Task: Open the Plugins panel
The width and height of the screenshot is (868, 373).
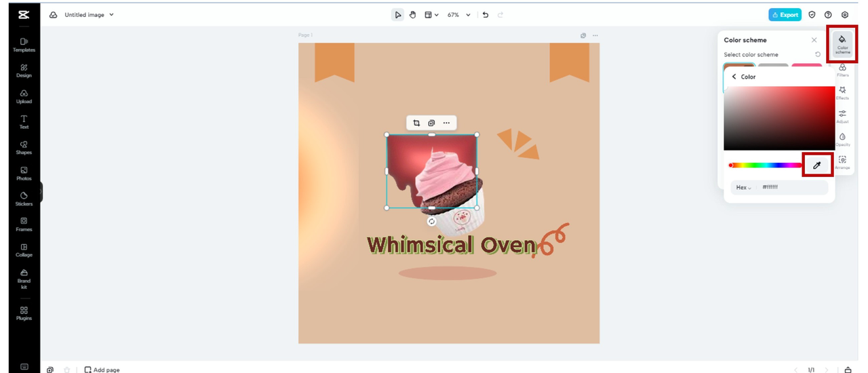Action: (x=24, y=313)
